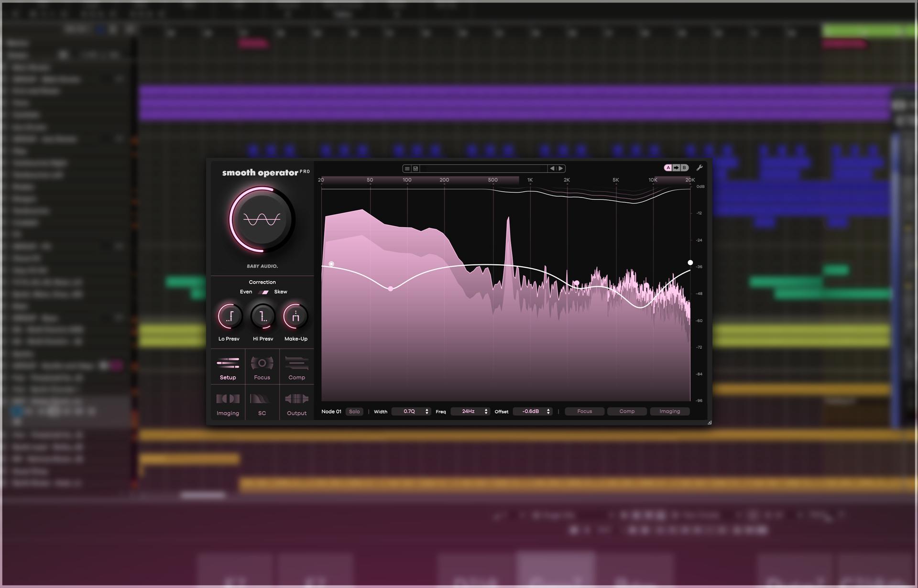Open the Setup section tab
This screenshot has width=918, height=588.
pos(228,367)
